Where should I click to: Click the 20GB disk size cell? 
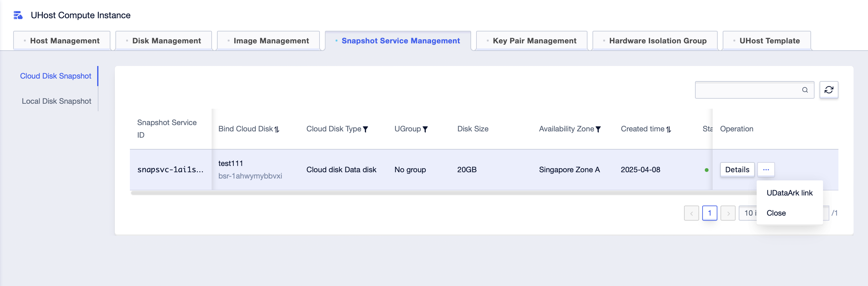click(x=467, y=170)
